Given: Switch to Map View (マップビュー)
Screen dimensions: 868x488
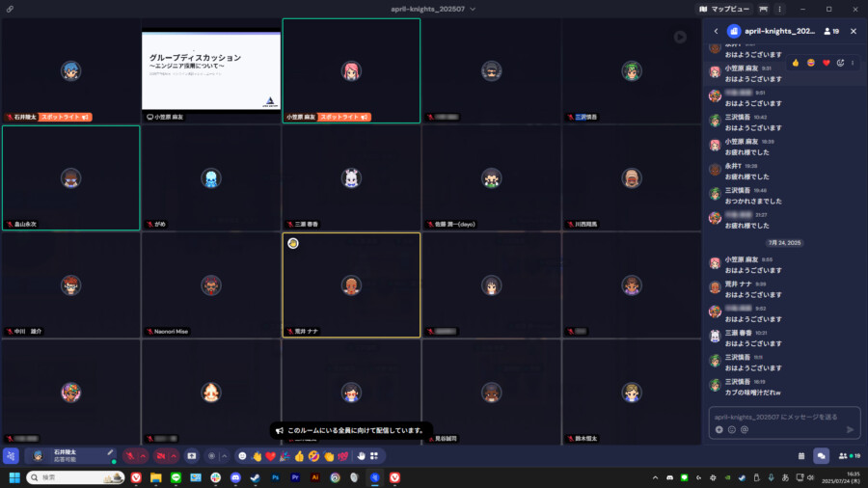Looking at the screenshot, I should pos(723,9).
